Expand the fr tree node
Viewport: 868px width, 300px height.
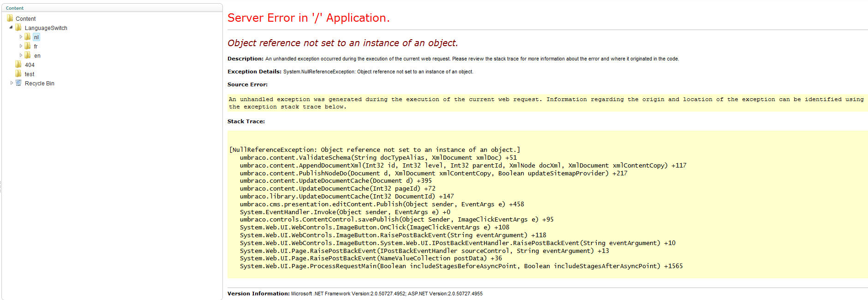tap(21, 46)
